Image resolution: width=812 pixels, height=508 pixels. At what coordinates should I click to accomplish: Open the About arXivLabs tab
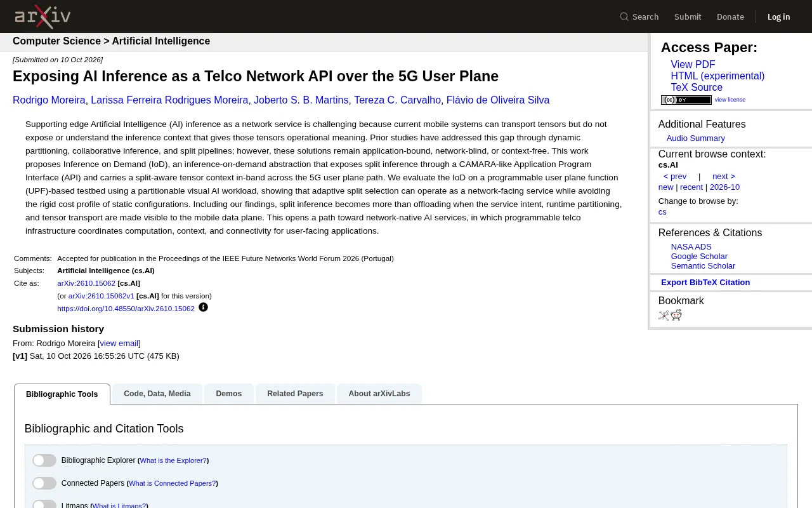(379, 394)
